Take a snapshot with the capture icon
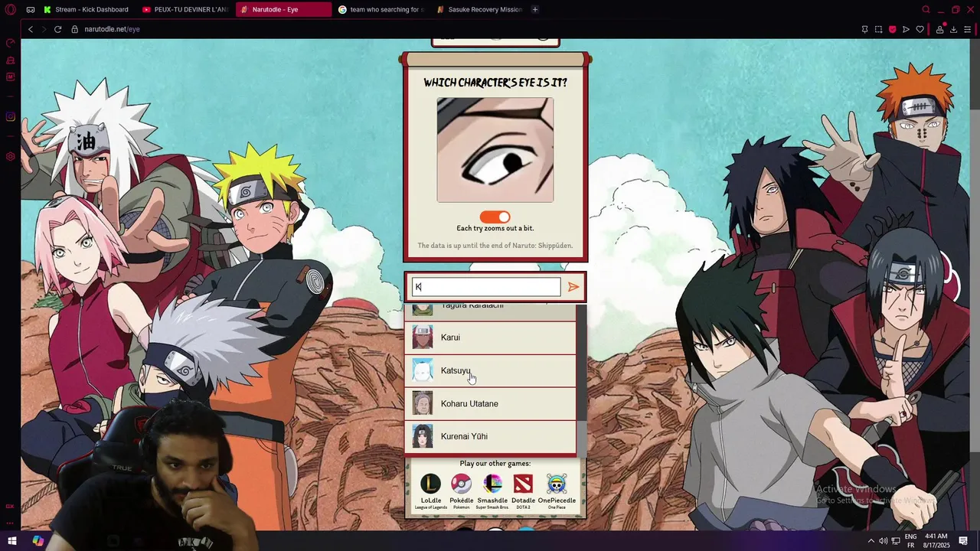The width and height of the screenshot is (980, 551). coord(878,29)
